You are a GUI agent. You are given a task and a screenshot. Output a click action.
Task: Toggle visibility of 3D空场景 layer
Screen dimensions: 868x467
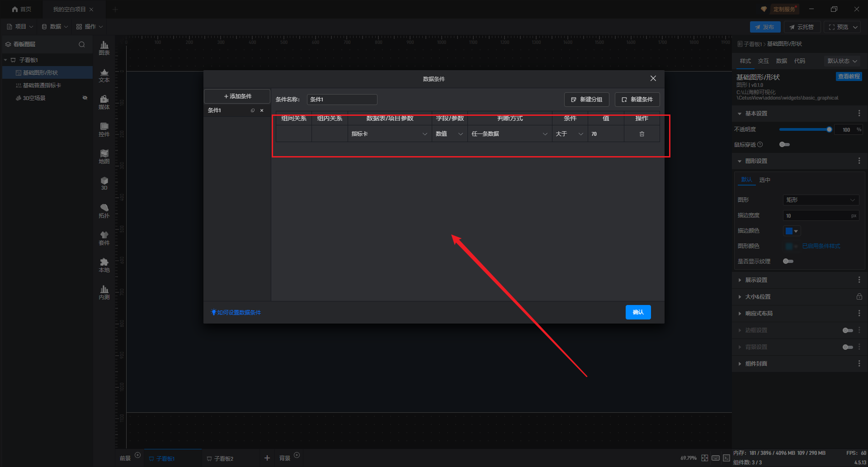click(x=85, y=98)
